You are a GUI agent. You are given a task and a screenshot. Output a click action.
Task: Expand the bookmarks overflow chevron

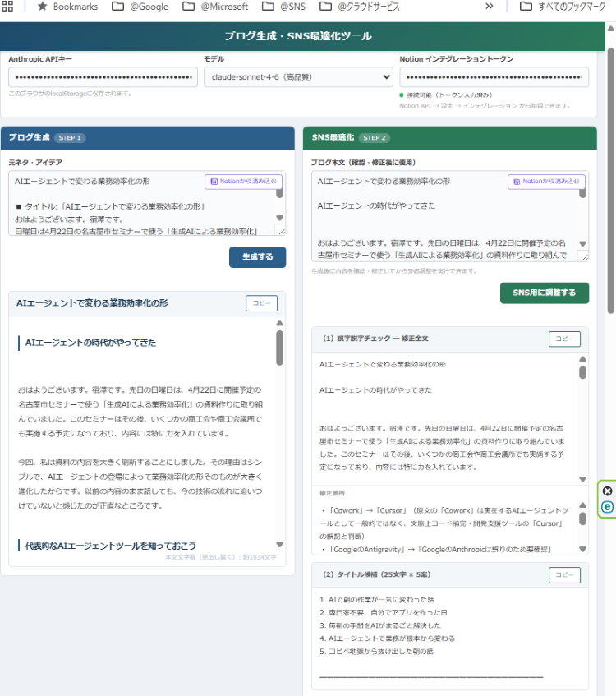[490, 7]
